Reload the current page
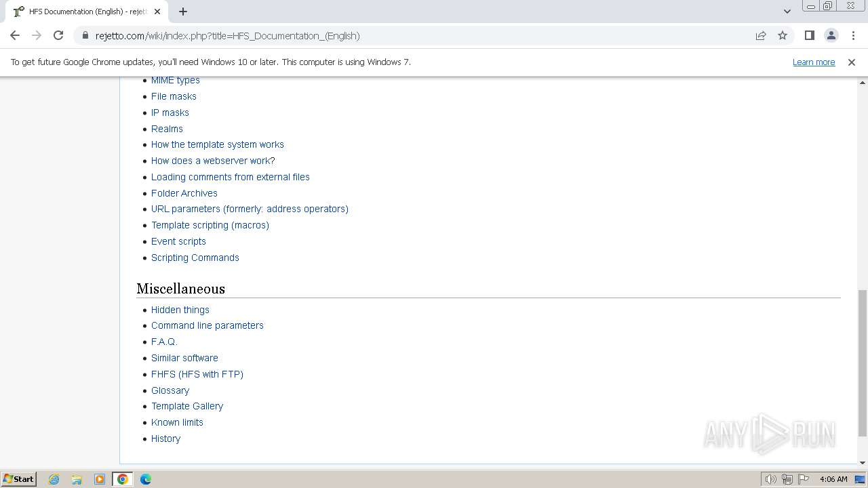868x488 pixels. pos(58,35)
